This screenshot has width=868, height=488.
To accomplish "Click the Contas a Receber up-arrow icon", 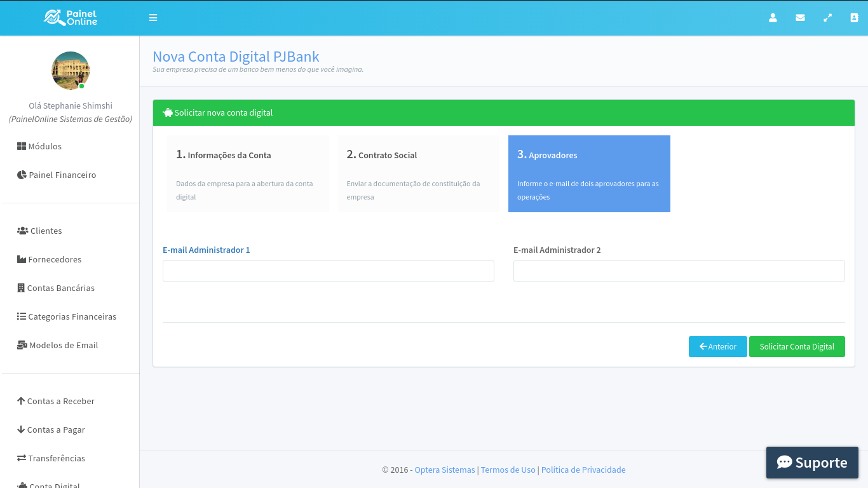I will point(21,401).
